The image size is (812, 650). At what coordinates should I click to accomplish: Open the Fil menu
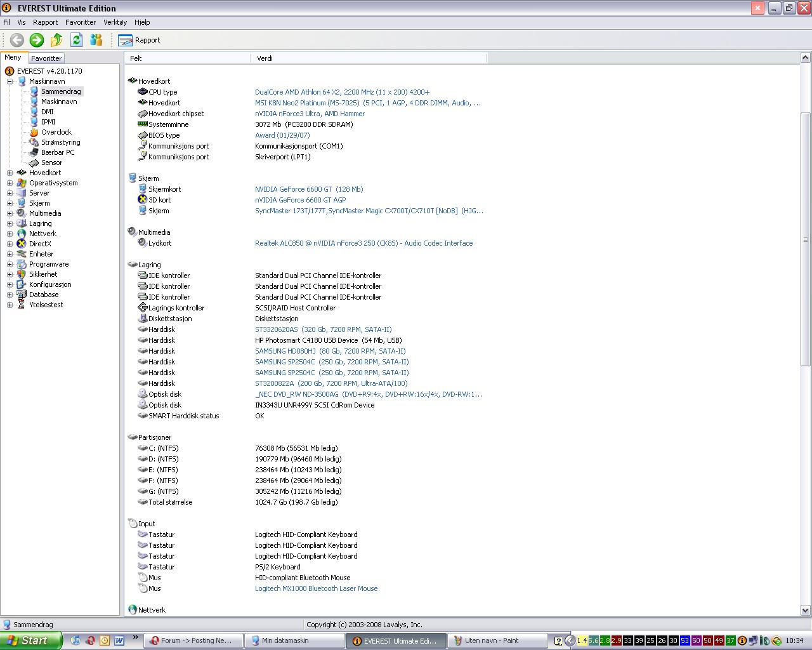tap(7, 22)
